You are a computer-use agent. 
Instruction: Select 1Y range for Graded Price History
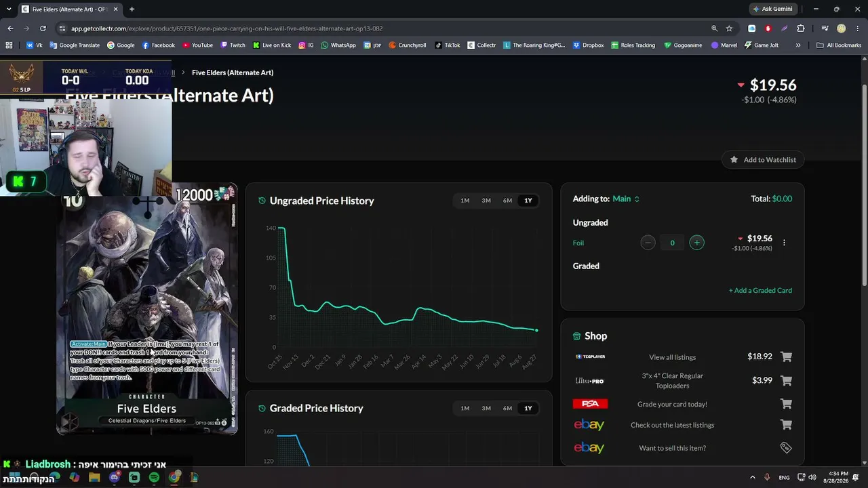528,408
